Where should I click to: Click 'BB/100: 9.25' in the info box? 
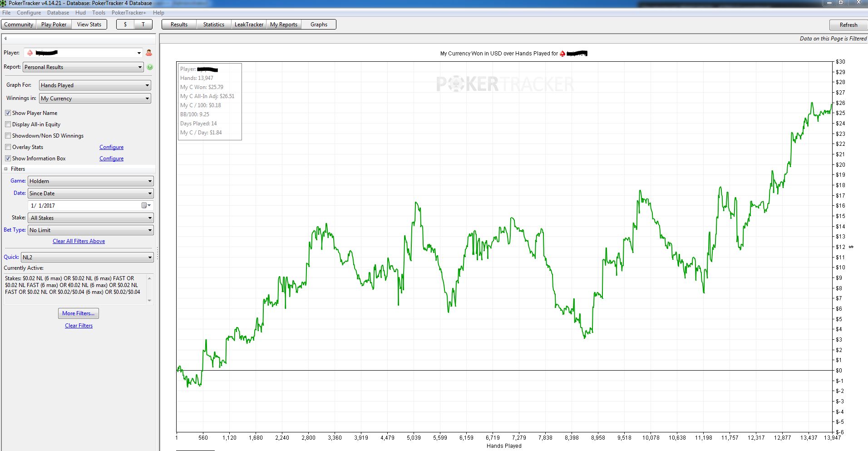point(195,114)
